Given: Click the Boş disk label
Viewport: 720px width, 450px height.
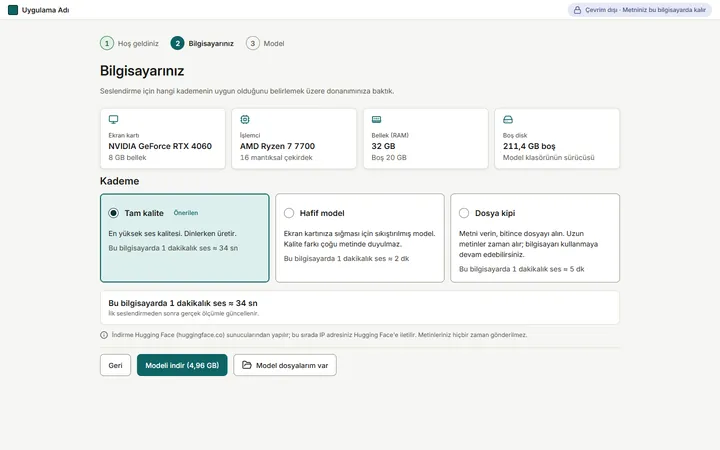Looking at the screenshot, I should pyautogui.click(x=515, y=135).
